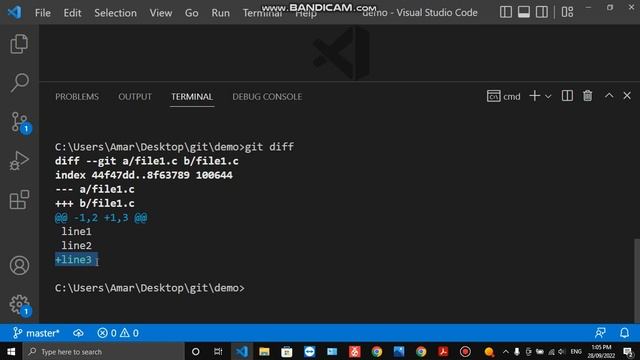Open Windows Action Center notifications
Viewport: 640px width, 360px height.
coord(629,351)
